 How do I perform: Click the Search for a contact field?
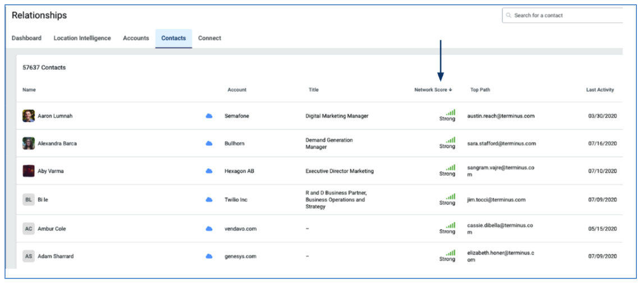click(x=562, y=15)
